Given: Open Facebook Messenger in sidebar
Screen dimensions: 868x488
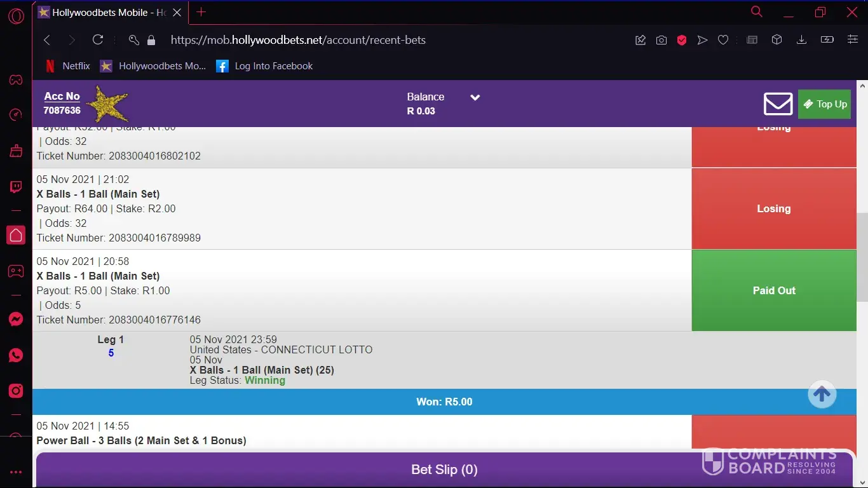Looking at the screenshot, I should [16, 320].
